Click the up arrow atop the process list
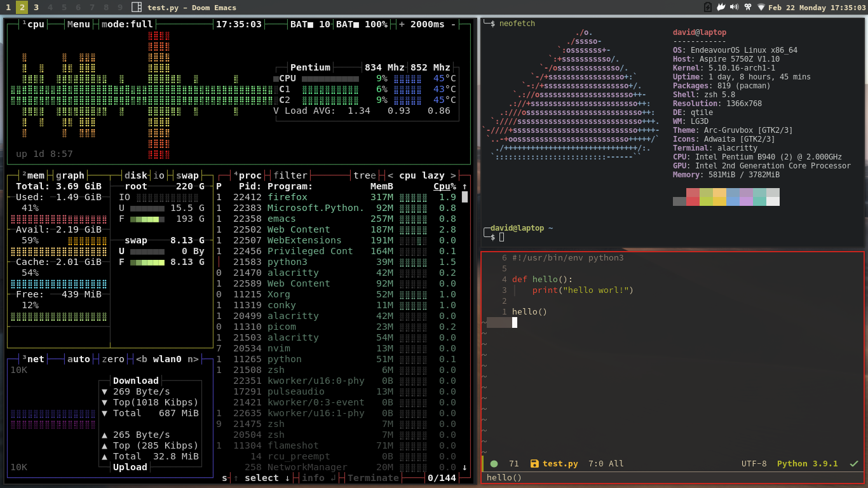 click(465, 187)
